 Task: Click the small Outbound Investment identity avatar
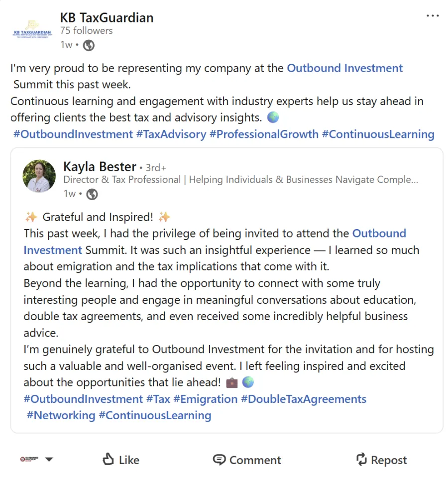coord(28,460)
